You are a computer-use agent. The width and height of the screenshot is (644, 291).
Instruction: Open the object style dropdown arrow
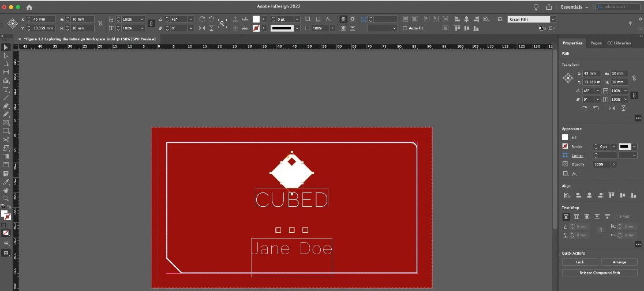click(x=553, y=19)
